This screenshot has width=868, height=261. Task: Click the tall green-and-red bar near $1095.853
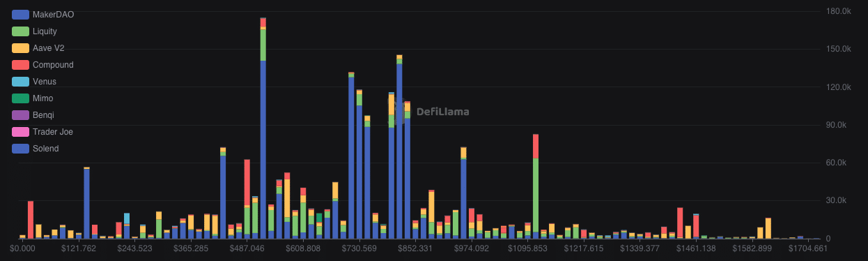(x=536, y=186)
